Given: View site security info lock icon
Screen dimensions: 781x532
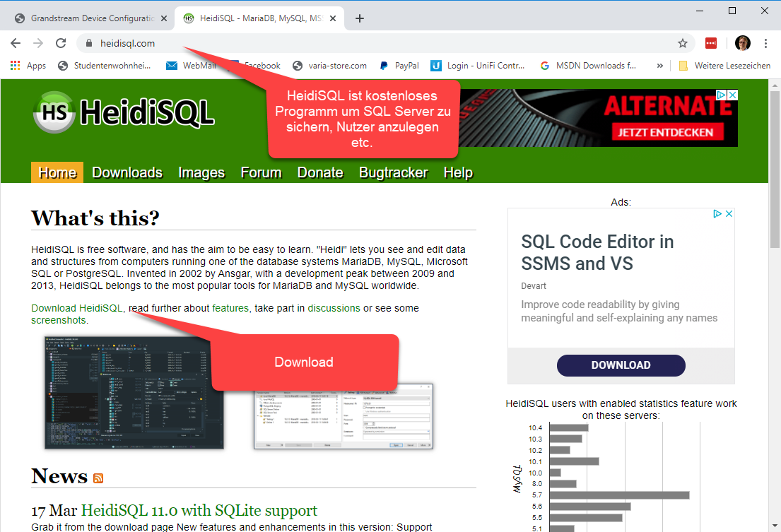Looking at the screenshot, I should point(88,43).
